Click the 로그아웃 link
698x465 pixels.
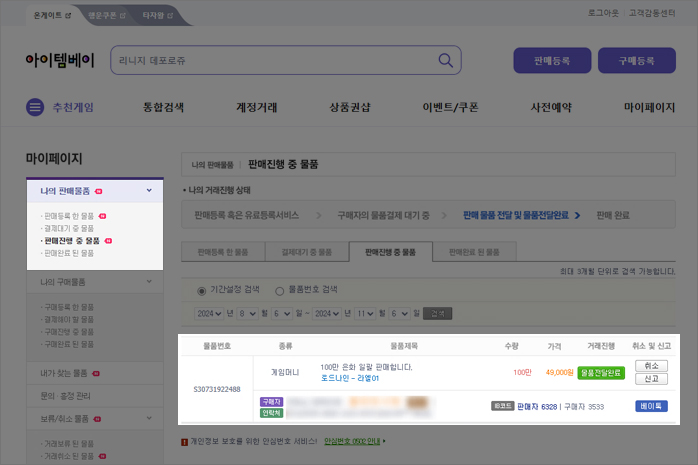(603, 13)
